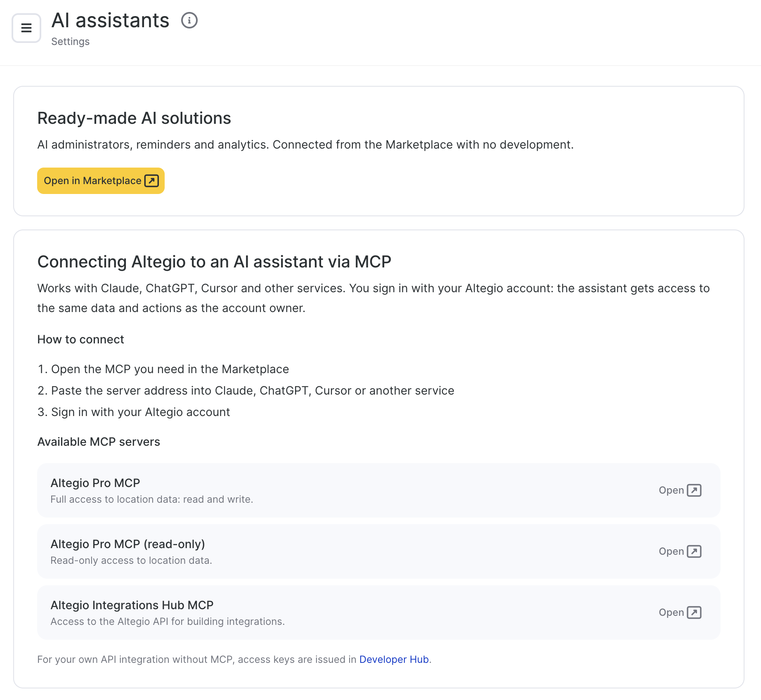The width and height of the screenshot is (761, 700).
Task: Click Access to the Altegio API description
Action: pos(168,622)
